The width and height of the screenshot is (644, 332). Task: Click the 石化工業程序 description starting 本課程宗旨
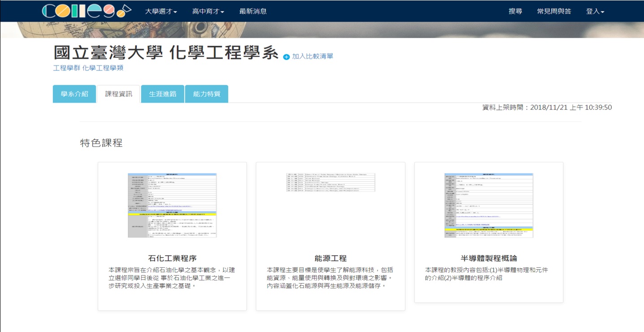pyautogui.click(x=172, y=278)
